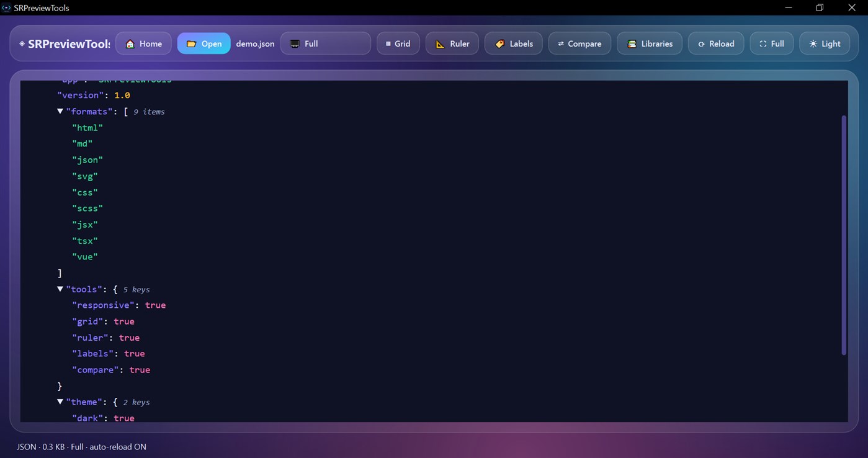868x458 pixels.
Task: Select the "md" format entry
Action: [83, 143]
